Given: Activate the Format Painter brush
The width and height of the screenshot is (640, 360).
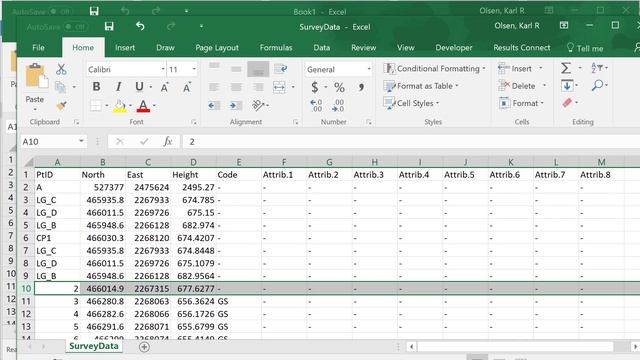Looking at the screenshot, I should coord(61,106).
